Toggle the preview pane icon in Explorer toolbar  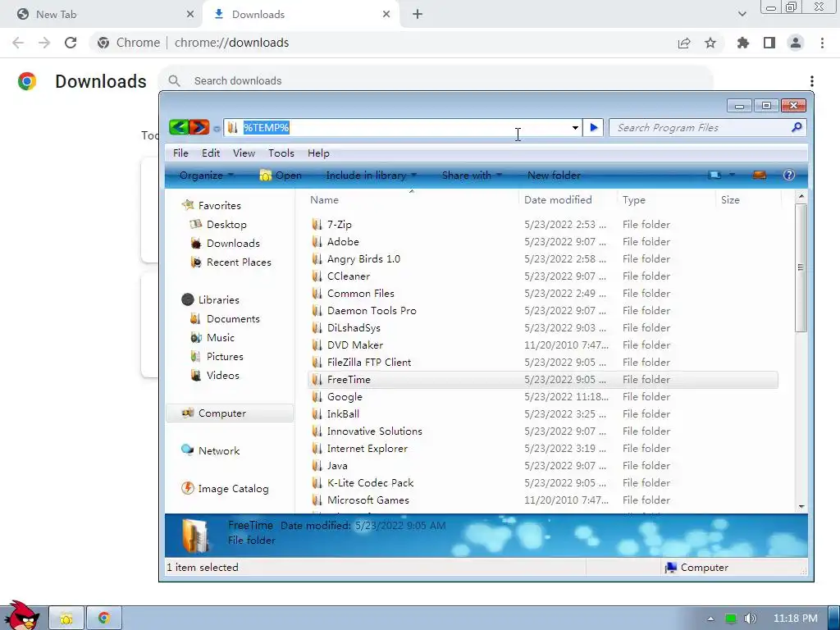point(759,175)
